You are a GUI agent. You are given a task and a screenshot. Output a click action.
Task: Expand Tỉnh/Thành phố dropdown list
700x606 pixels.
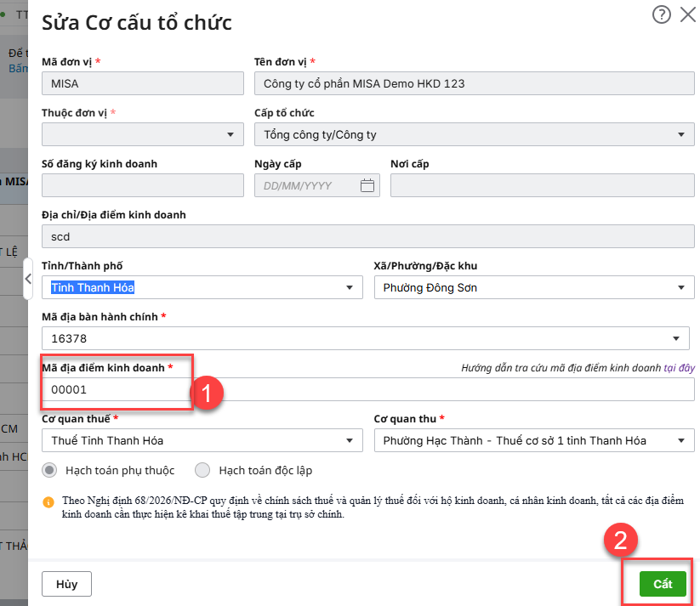(x=349, y=288)
